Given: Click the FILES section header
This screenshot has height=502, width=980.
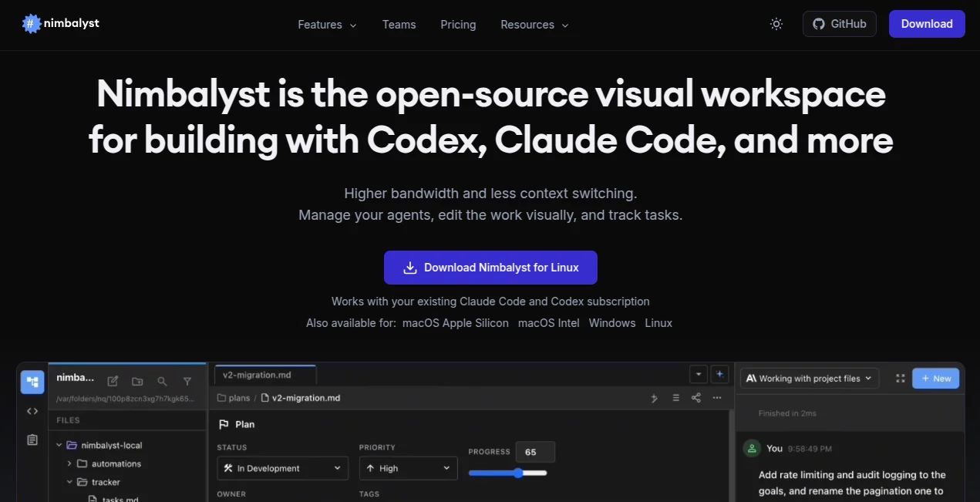Looking at the screenshot, I should (x=68, y=420).
